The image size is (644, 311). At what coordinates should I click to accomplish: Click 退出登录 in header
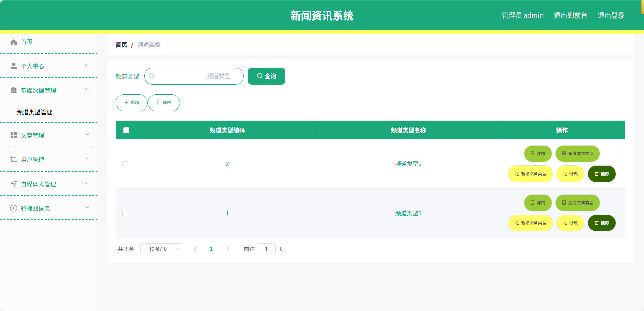tap(611, 15)
